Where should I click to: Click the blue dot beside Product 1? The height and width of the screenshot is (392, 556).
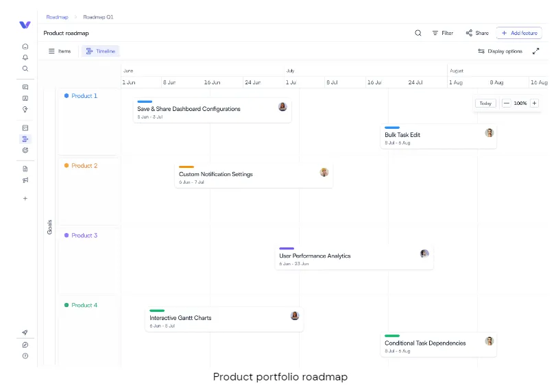coord(67,96)
